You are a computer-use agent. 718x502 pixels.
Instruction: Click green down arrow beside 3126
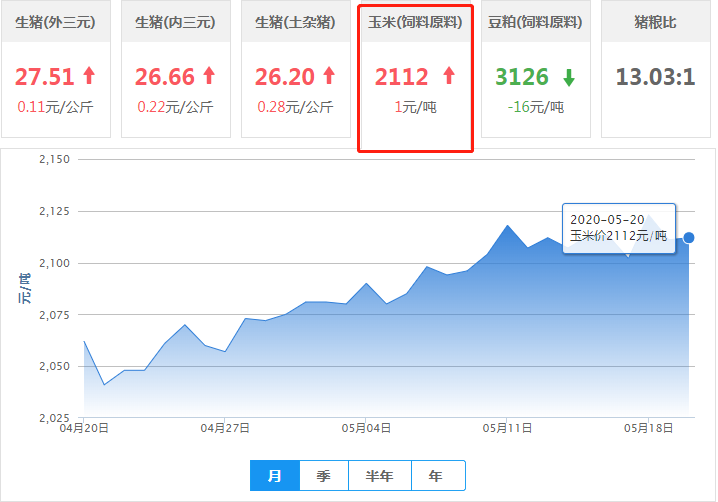pyautogui.click(x=568, y=77)
